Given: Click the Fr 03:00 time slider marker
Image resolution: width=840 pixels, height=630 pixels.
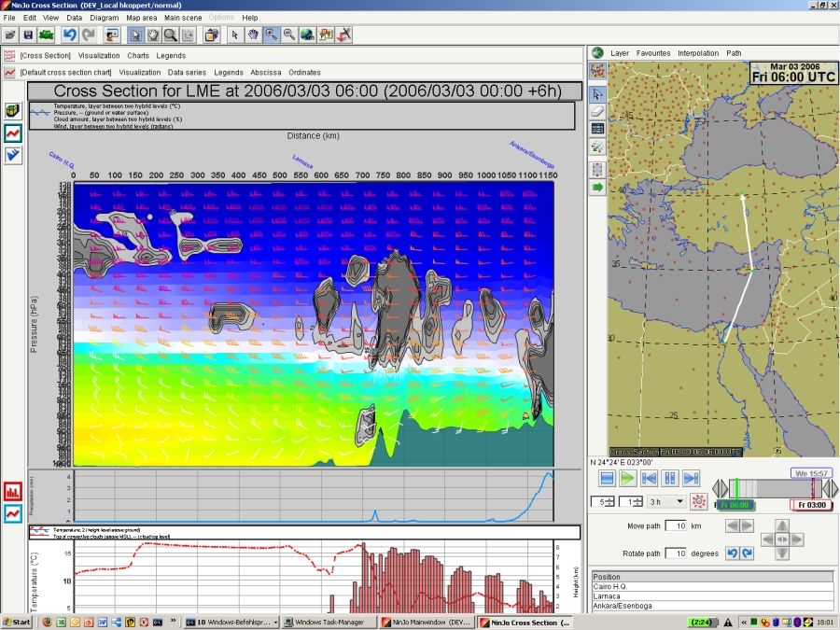Looking at the screenshot, I should pos(812,505).
